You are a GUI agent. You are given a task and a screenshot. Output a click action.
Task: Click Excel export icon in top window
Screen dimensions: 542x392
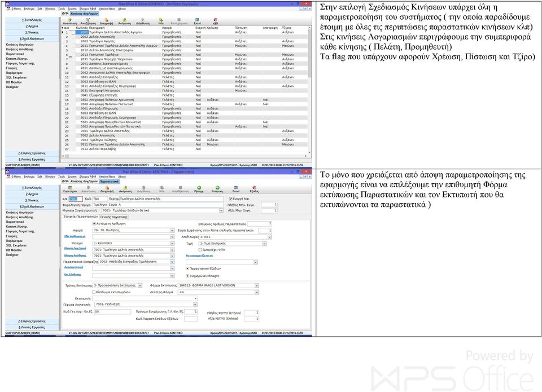pyautogui.click(x=197, y=20)
